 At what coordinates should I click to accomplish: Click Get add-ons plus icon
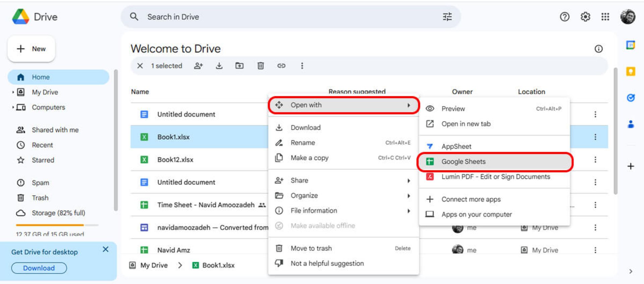point(631,166)
